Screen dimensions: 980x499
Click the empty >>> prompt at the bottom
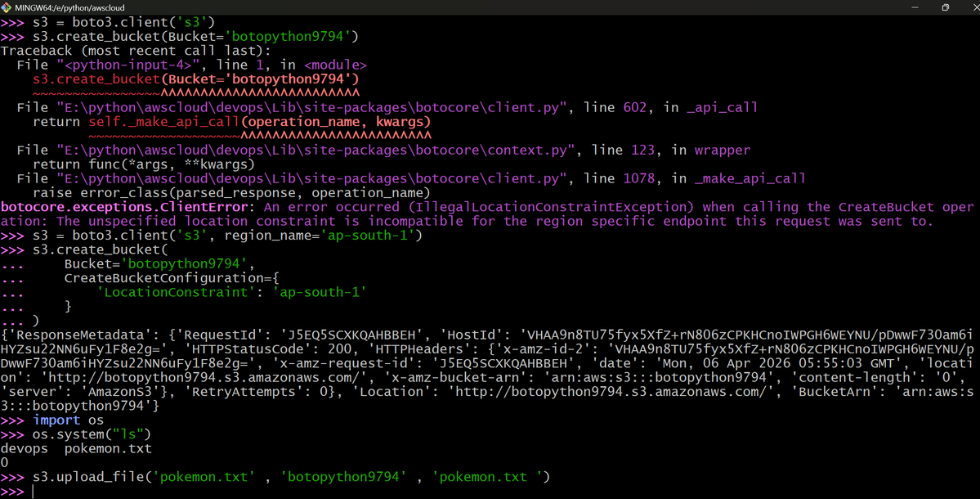[x=12, y=492]
